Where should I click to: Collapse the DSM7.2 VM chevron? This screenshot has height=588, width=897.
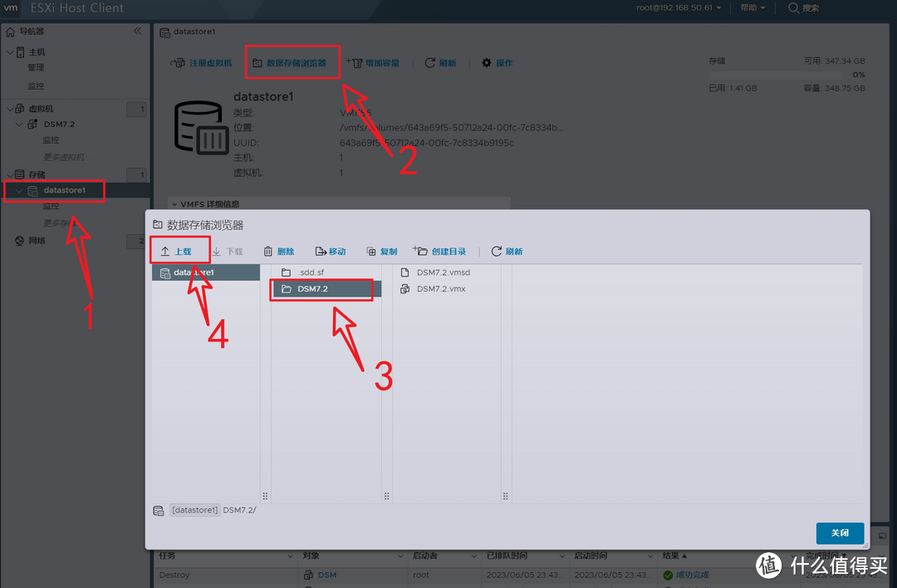[19, 124]
